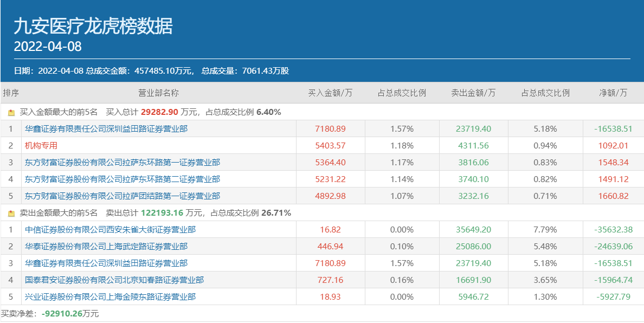Click the 营业部名称 column header

pyautogui.click(x=159, y=93)
